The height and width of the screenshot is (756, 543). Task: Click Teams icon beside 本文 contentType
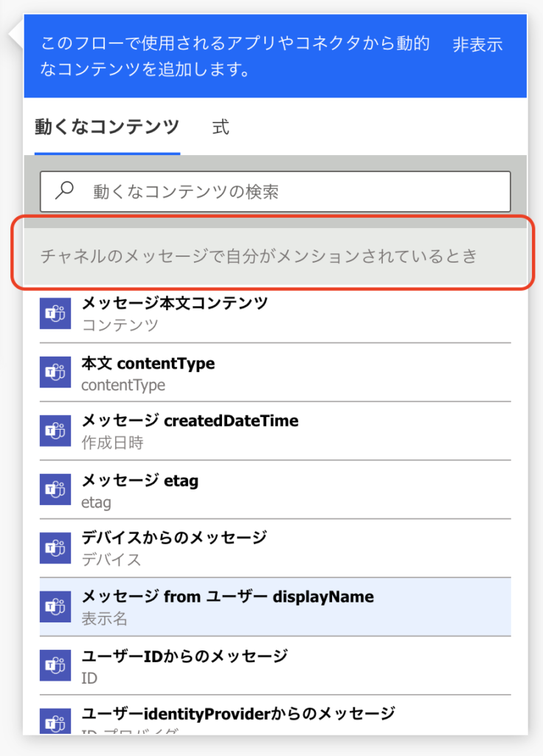[x=55, y=372]
